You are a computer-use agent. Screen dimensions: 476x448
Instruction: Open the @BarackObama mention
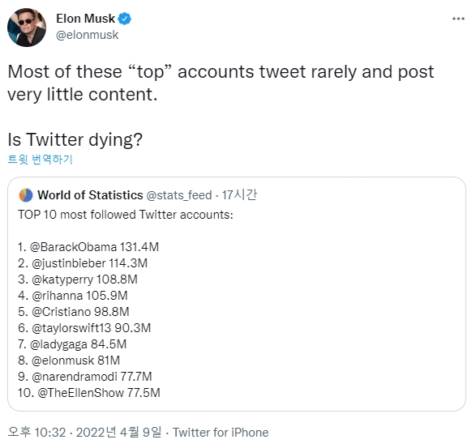(73, 247)
